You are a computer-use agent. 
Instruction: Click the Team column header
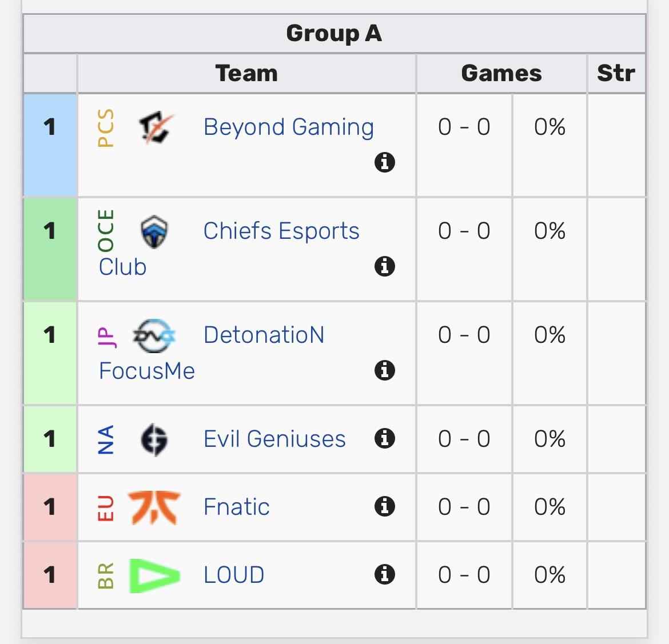click(246, 73)
